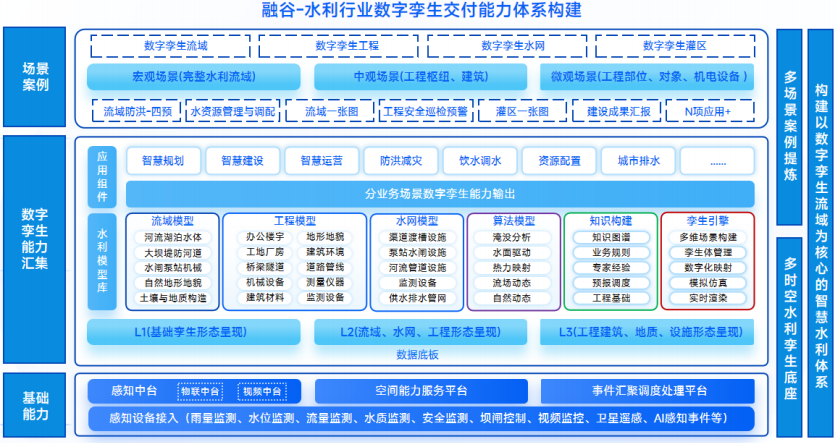Select 供水排水管网 entry

[417, 298]
